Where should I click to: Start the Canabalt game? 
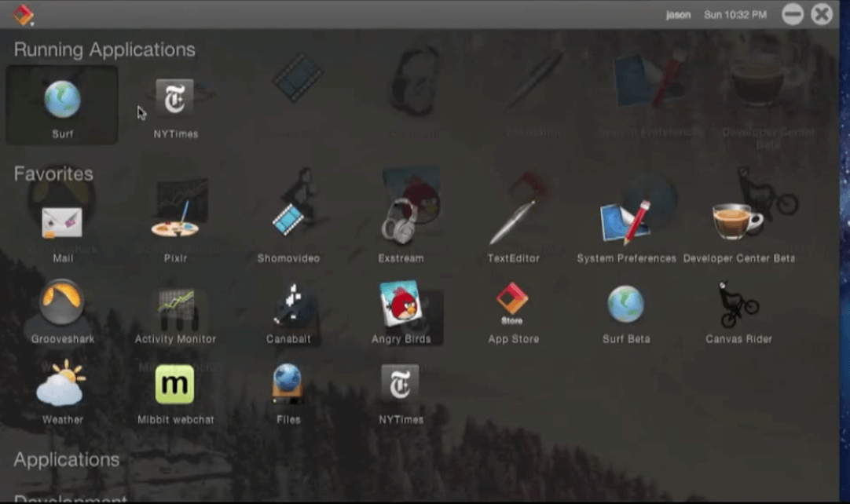click(288, 314)
